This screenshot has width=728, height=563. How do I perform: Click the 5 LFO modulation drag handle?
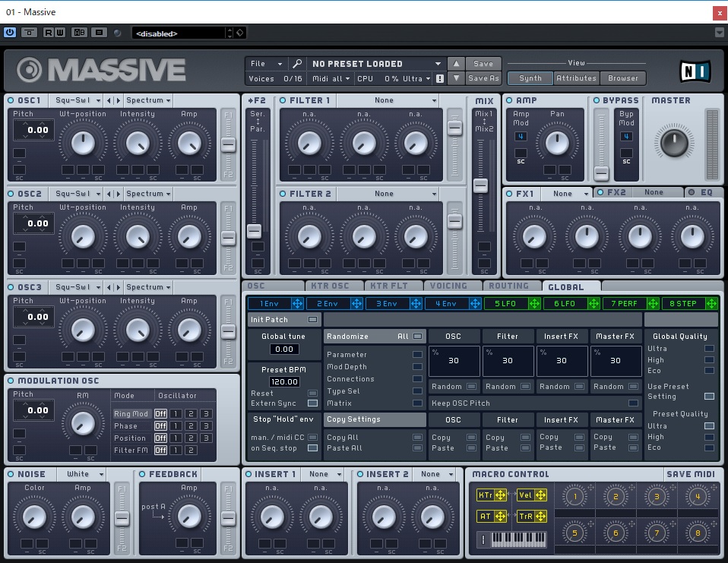coord(534,304)
